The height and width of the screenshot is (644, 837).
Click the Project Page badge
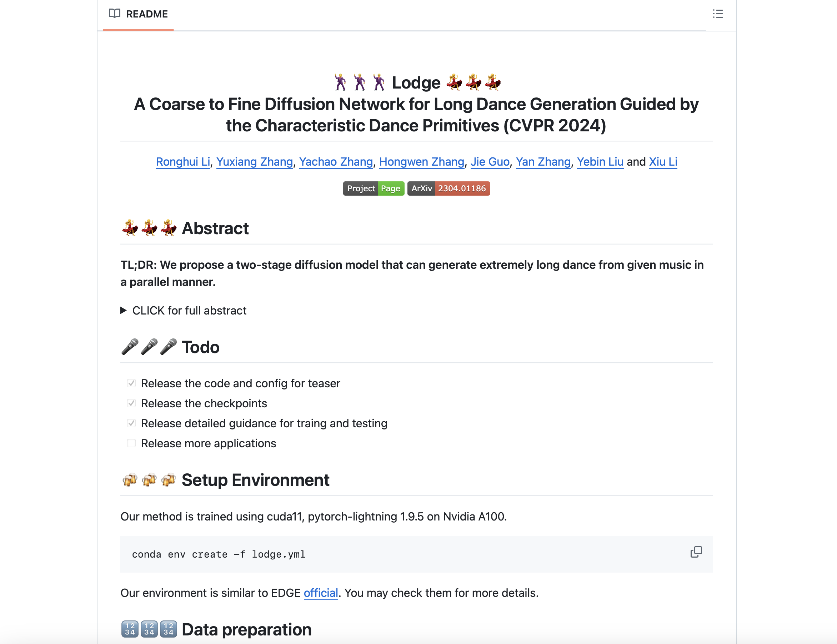373,188
